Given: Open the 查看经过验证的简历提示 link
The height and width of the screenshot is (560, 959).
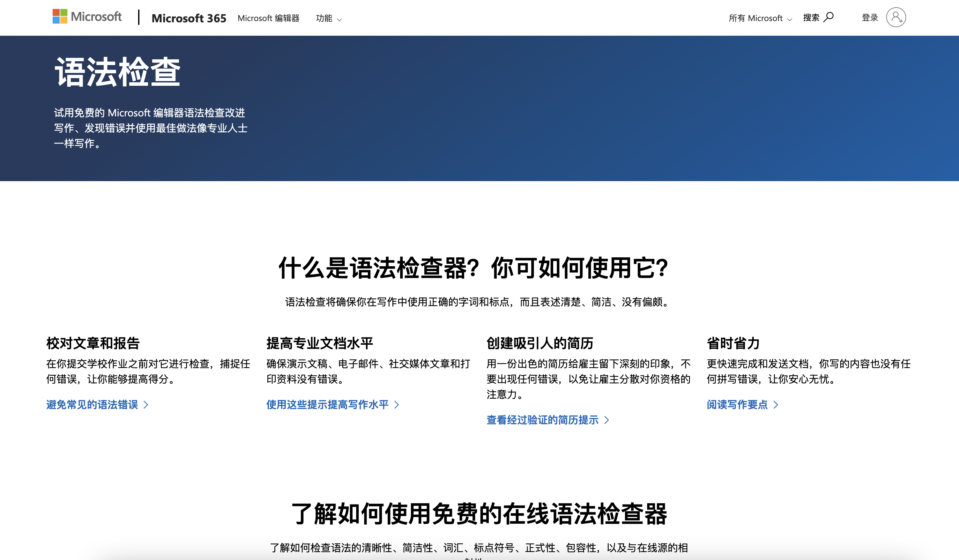Looking at the screenshot, I should (x=542, y=420).
